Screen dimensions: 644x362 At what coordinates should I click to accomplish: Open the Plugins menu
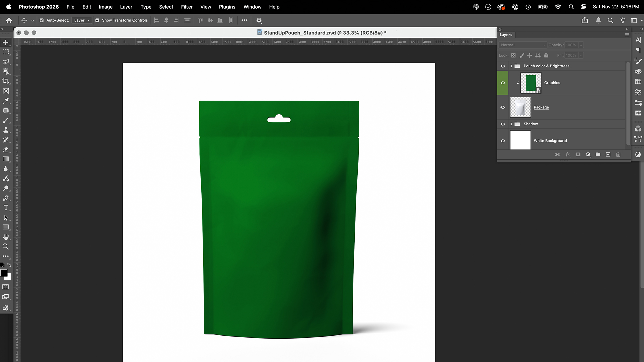click(x=227, y=7)
